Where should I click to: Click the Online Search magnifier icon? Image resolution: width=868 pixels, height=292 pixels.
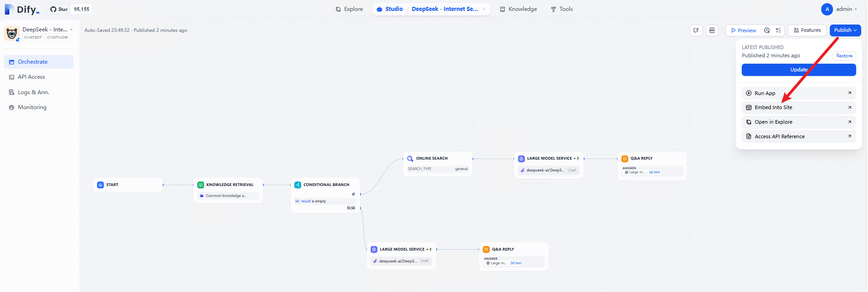click(x=410, y=159)
